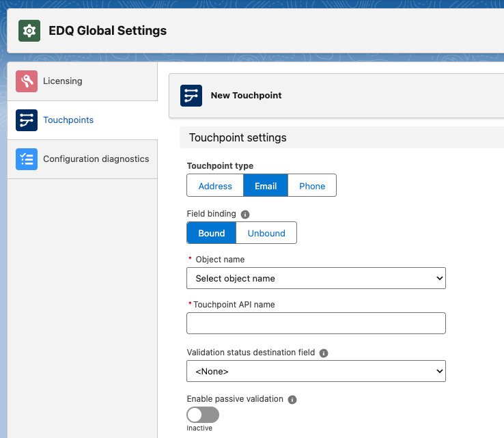Select Phone touchpoint type

point(312,186)
